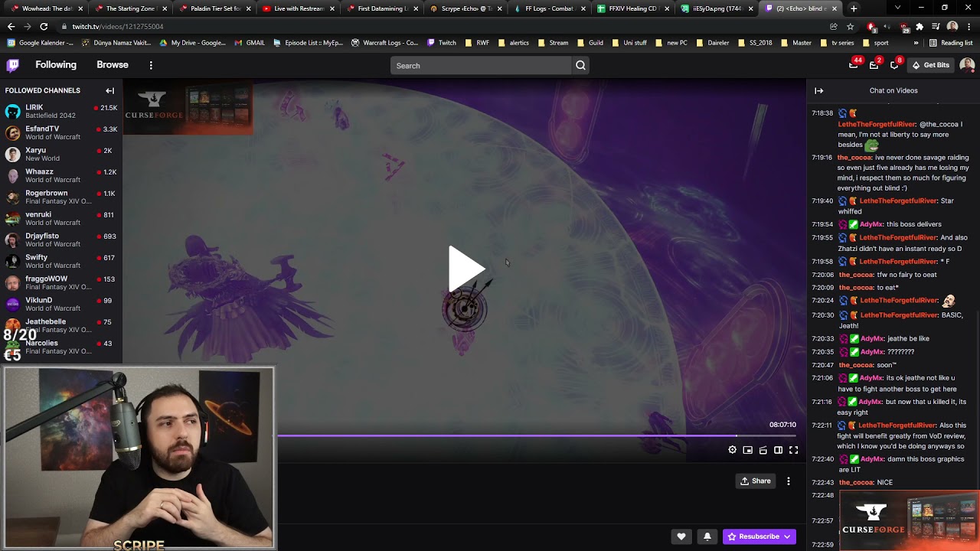
Task: Open venruki channel in sidebar
Action: coord(60,219)
